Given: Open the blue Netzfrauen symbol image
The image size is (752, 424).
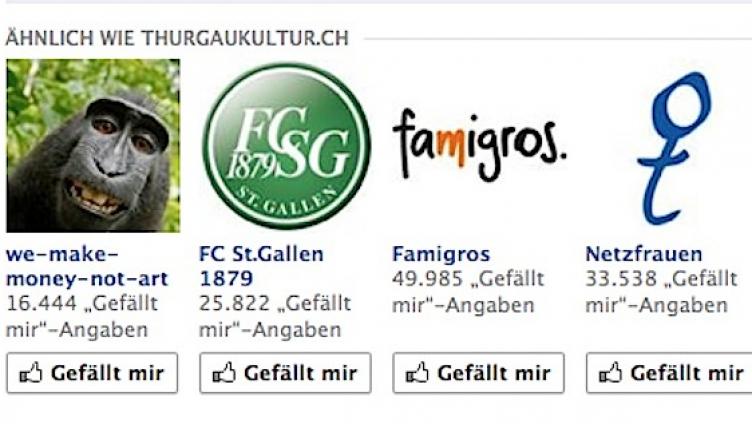Looking at the screenshot, I should [x=672, y=148].
